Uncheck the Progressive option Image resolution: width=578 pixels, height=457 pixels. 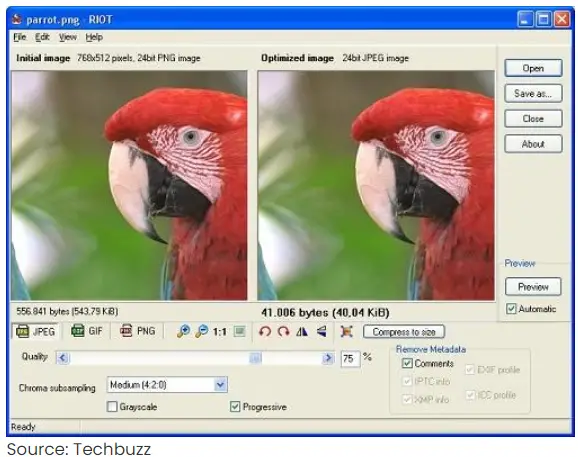coord(235,407)
